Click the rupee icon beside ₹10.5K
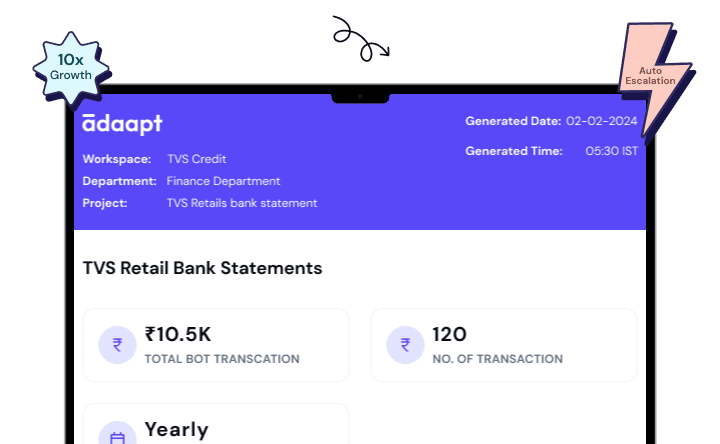Image resolution: width=720 pixels, height=444 pixels. click(x=118, y=345)
